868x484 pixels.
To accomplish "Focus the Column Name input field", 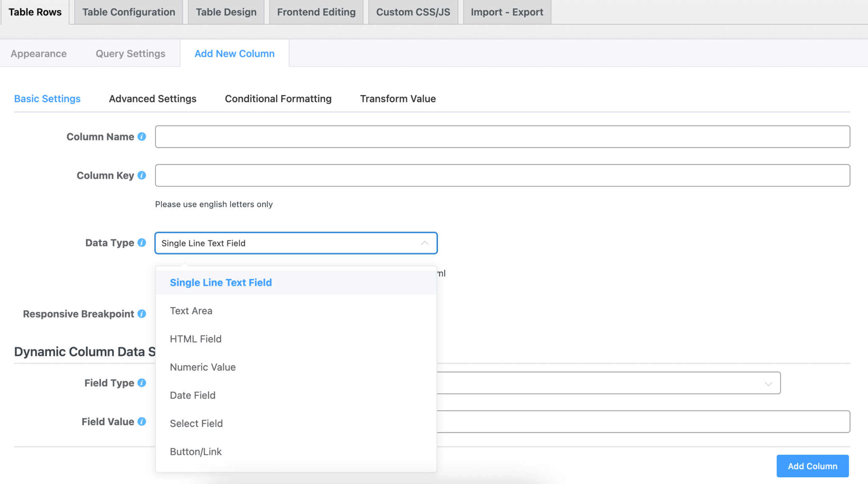I will (502, 137).
